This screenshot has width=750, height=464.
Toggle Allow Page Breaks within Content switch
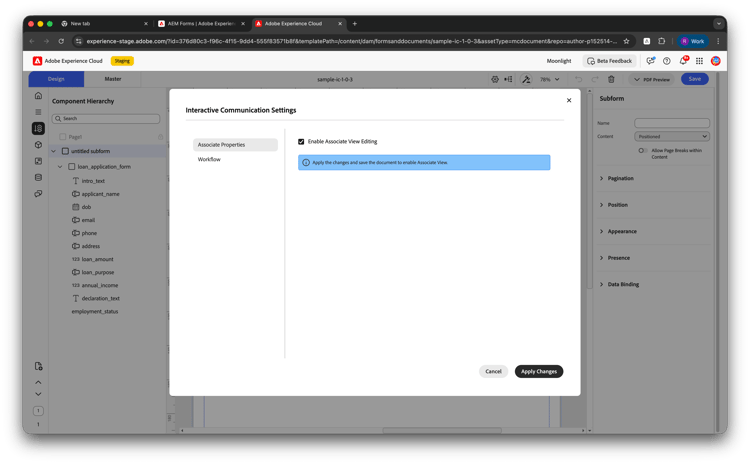[643, 151]
